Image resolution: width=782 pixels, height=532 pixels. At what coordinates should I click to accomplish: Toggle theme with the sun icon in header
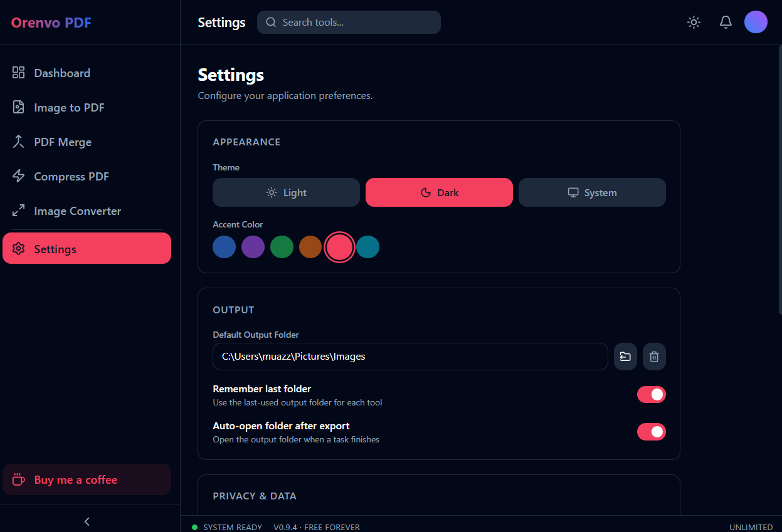click(x=694, y=22)
